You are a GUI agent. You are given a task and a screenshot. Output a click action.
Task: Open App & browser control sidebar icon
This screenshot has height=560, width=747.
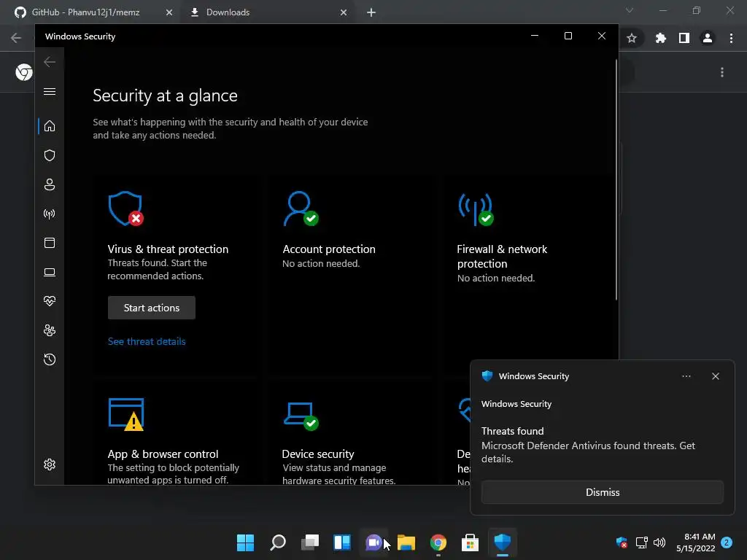pos(50,243)
